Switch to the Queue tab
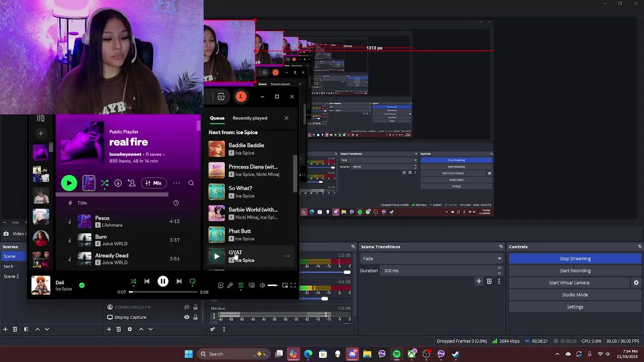This screenshot has width=644, height=362. pos(217,118)
